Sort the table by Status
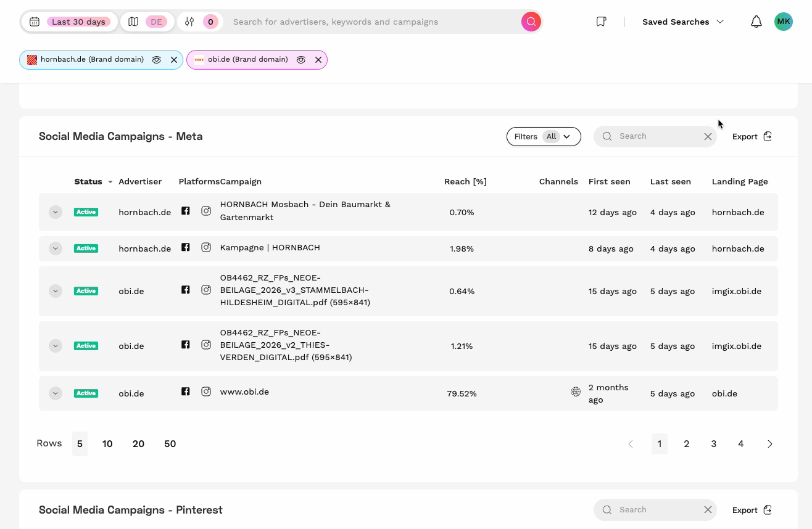 (93, 181)
